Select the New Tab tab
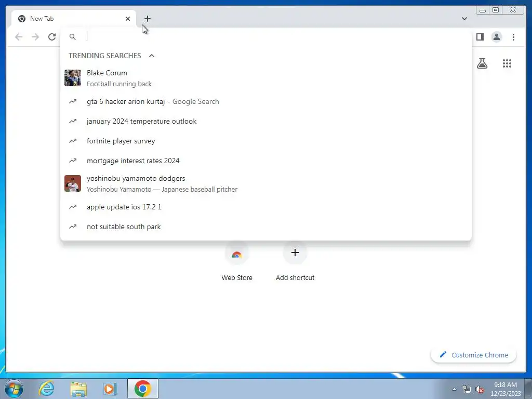Screen dimensions: 532x399 (74, 19)
